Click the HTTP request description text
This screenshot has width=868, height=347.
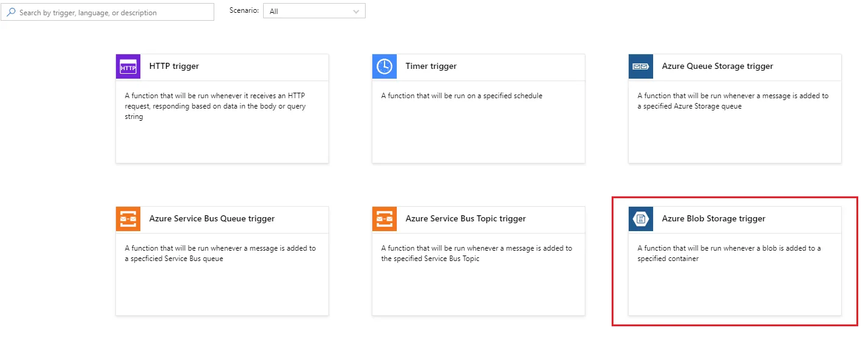[x=215, y=106]
